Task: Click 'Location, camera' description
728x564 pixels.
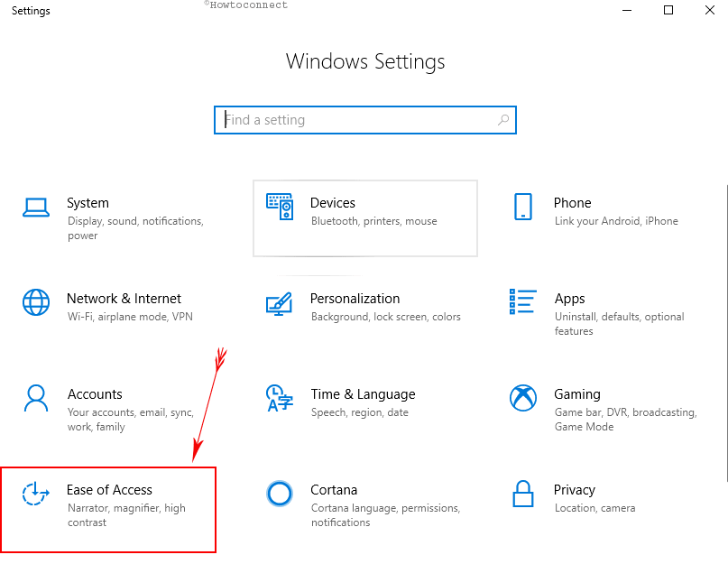Action: 594,508
